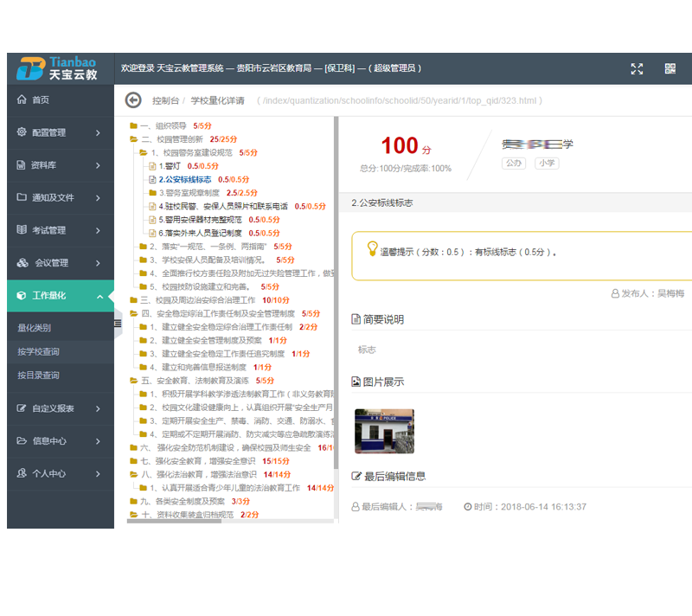
Task: Collapse the 工作量化 chevron
Action: coord(99,297)
